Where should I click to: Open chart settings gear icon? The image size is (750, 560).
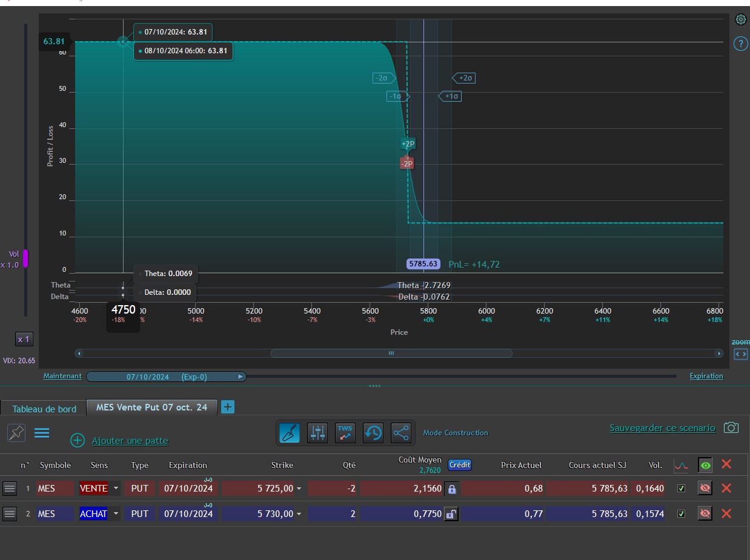click(x=740, y=19)
